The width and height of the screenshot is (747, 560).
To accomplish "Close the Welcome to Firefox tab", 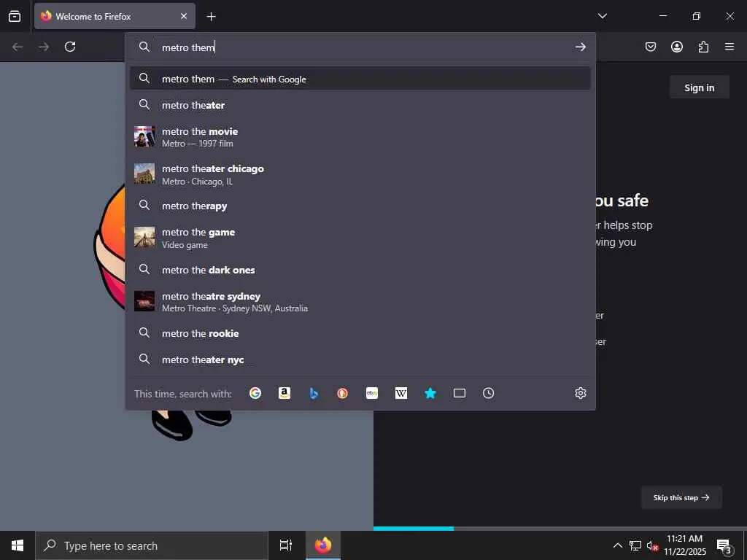I will pos(184,16).
